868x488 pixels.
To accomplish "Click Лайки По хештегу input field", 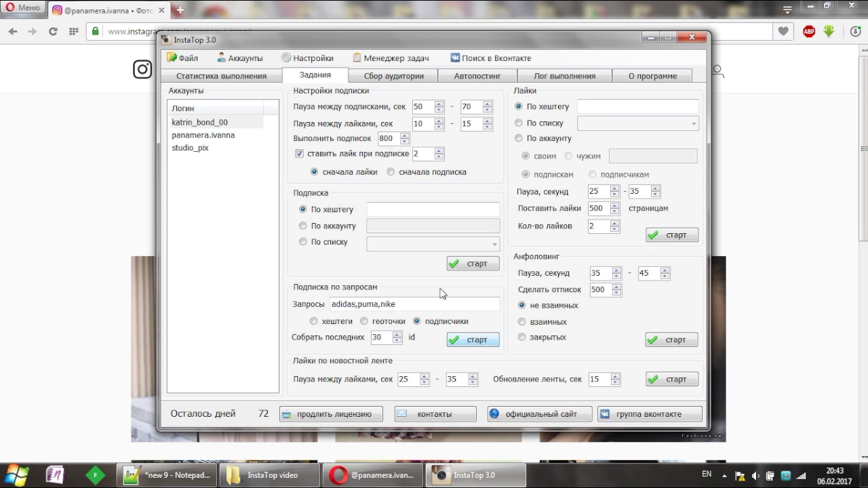I will tap(638, 106).
